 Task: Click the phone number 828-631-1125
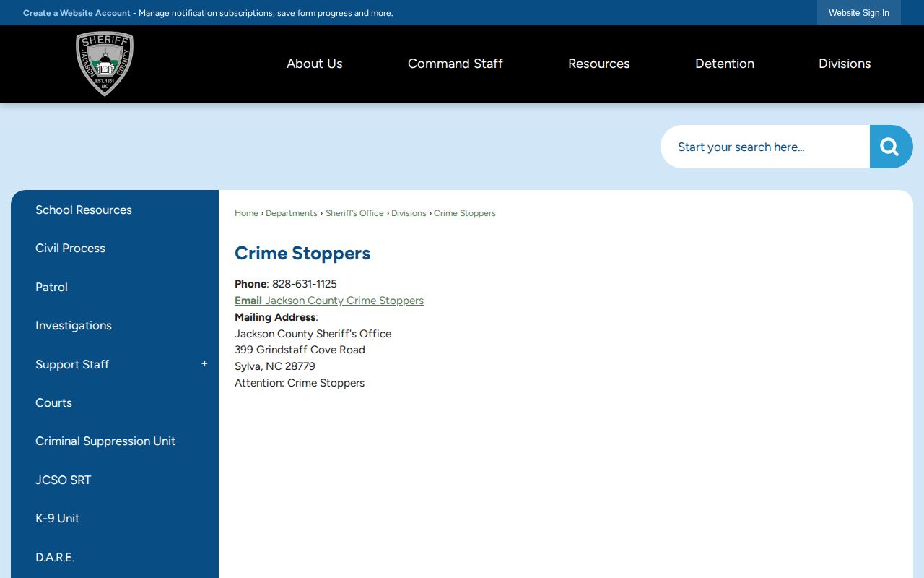click(305, 284)
